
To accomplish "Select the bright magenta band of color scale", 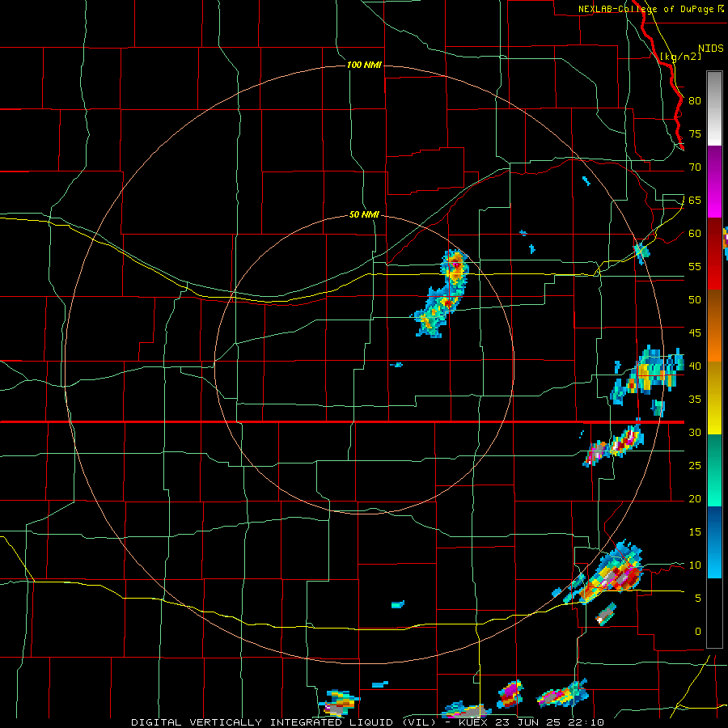I will click(714, 201).
